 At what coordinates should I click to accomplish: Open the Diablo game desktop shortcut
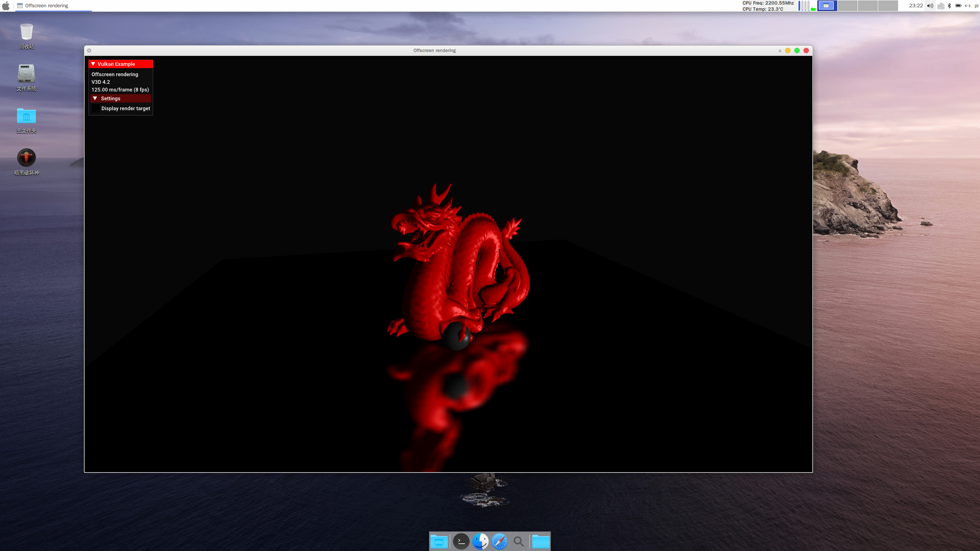click(26, 158)
